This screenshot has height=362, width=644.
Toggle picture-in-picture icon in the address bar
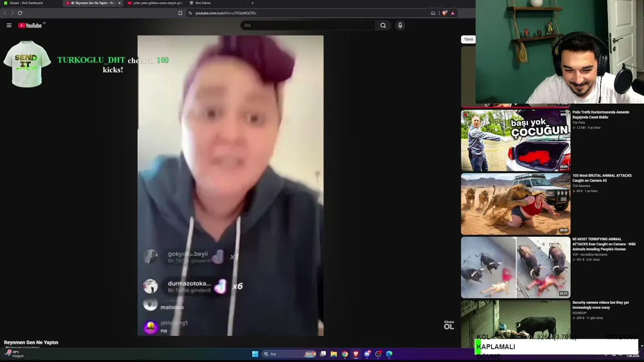[x=433, y=13]
